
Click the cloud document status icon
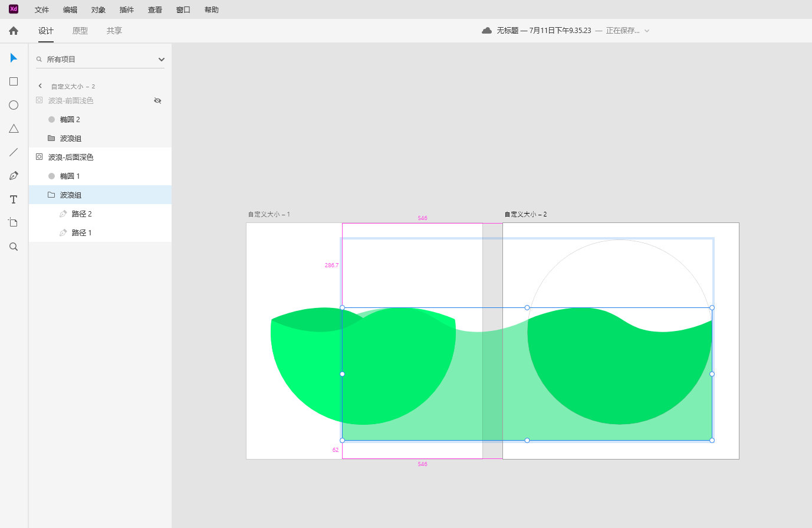click(486, 31)
